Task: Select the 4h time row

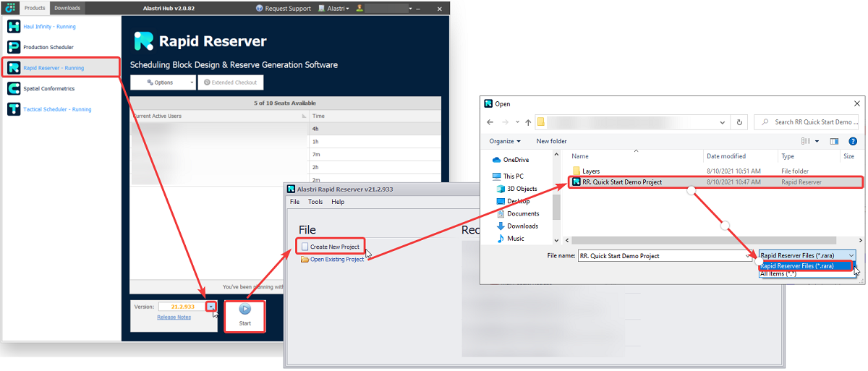Action: (x=375, y=129)
